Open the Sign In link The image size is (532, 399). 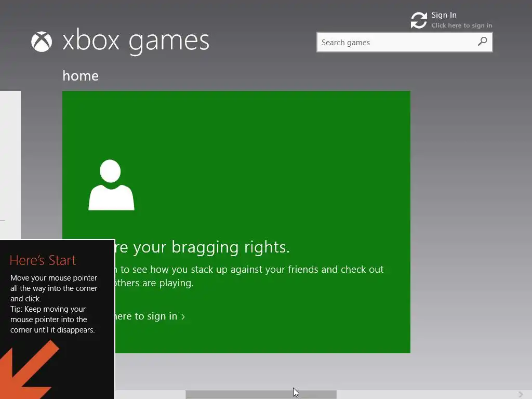coord(444,15)
